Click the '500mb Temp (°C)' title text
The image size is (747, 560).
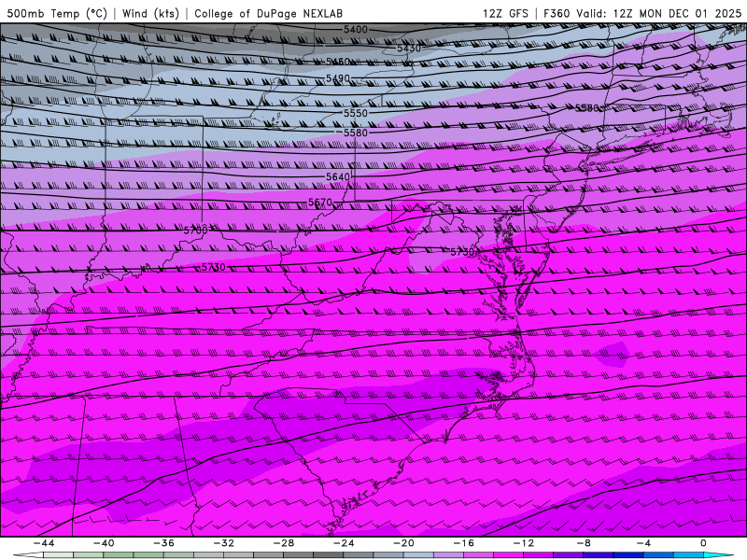click(57, 13)
